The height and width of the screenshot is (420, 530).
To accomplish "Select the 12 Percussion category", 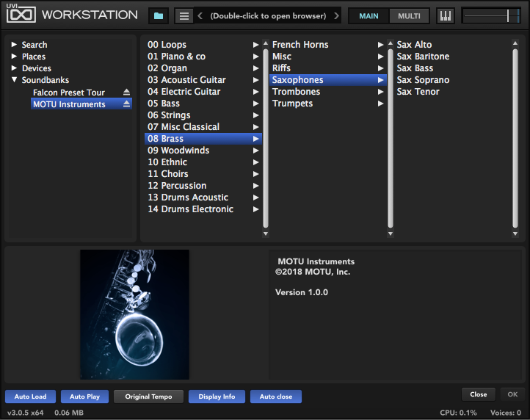I will tap(203, 185).
